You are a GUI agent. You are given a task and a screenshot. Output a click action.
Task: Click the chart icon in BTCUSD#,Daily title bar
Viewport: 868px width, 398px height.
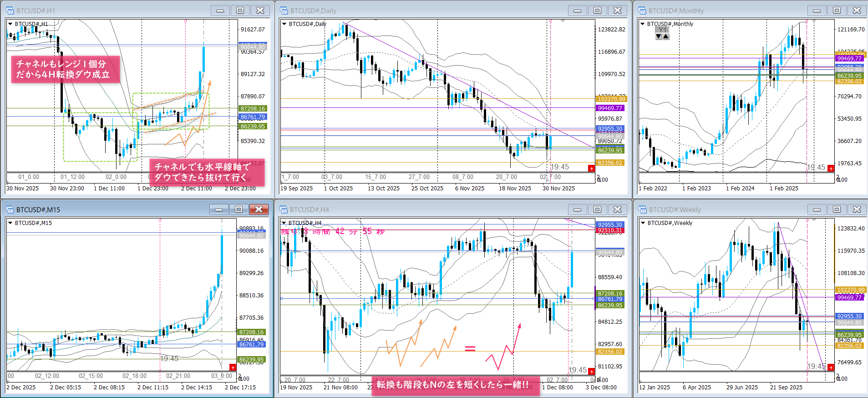click(284, 10)
